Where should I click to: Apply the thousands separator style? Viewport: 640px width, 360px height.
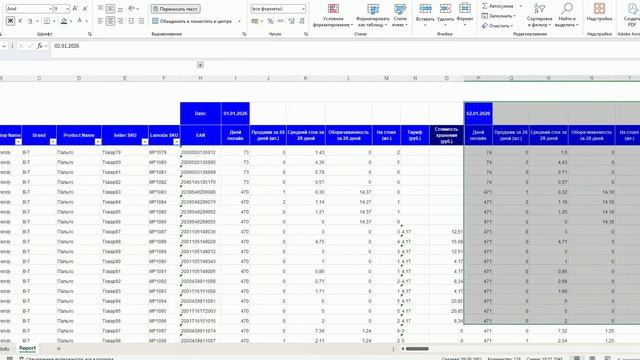pyautogui.click(x=280, y=21)
